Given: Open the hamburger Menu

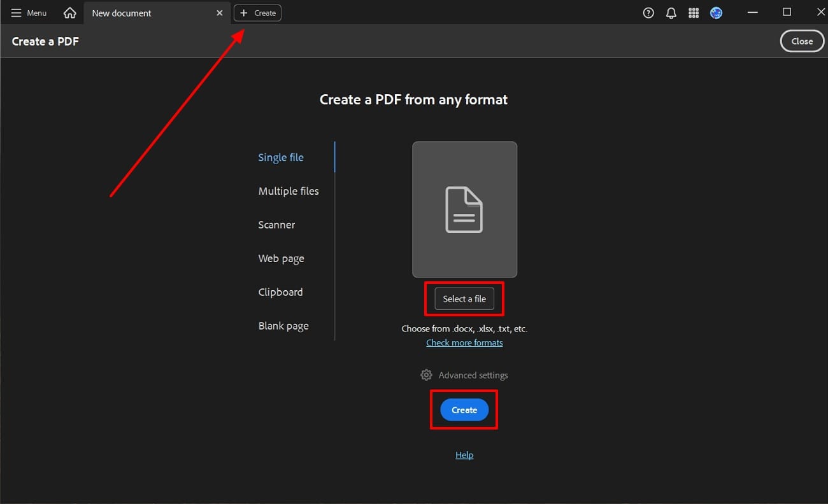Looking at the screenshot, I should point(29,13).
